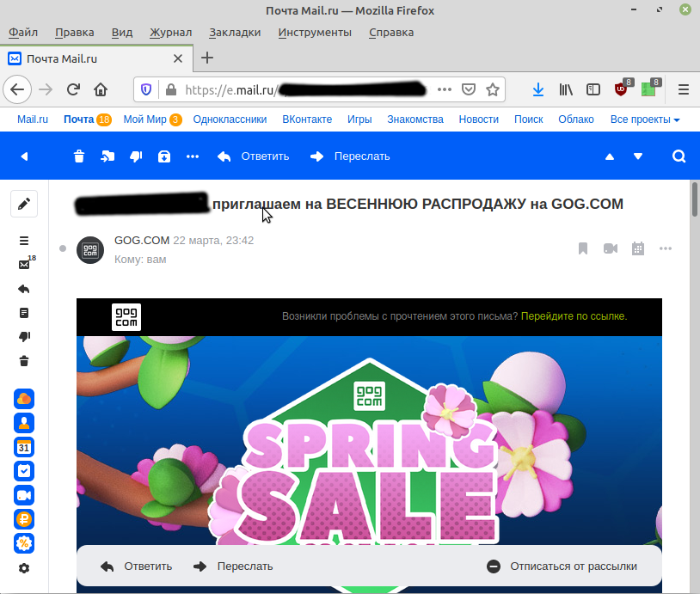Create a calendar event from the email header

(638, 248)
